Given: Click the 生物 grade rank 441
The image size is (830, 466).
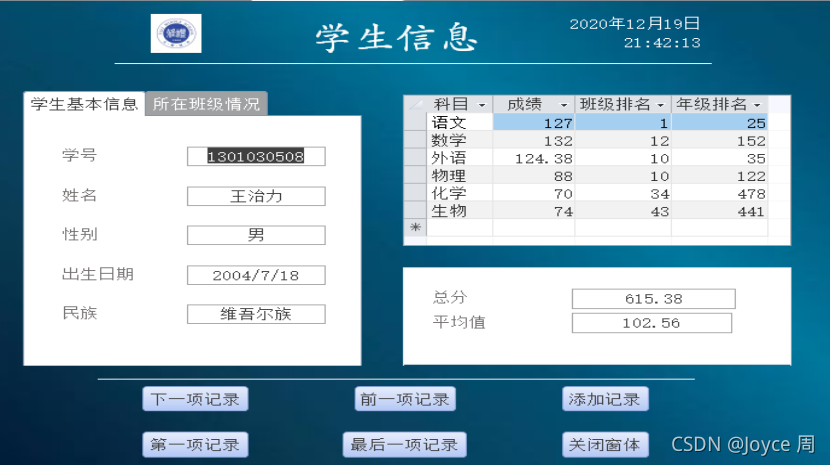Looking at the screenshot, I should (x=720, y=211).
